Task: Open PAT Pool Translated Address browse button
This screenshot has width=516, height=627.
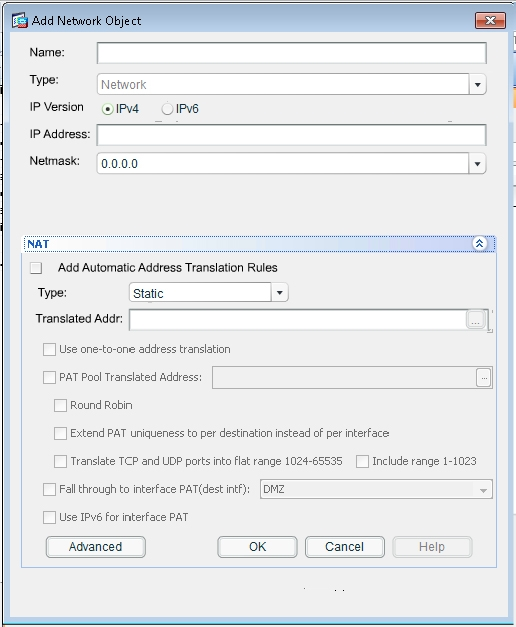Action: [484, 377]
